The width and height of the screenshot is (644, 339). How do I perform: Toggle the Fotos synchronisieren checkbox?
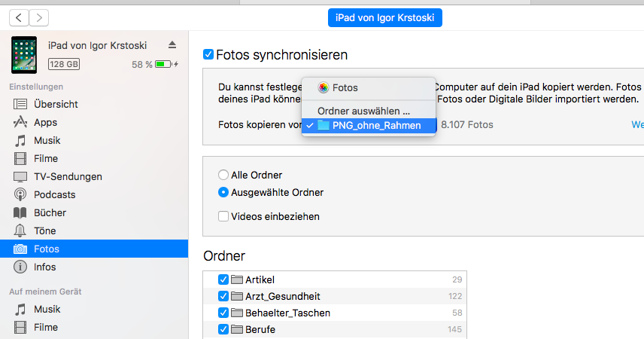(x=208, y=54)
